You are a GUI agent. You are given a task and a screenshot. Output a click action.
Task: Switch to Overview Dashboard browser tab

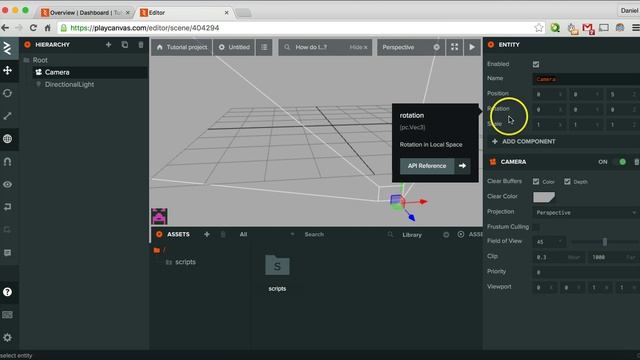85,13
